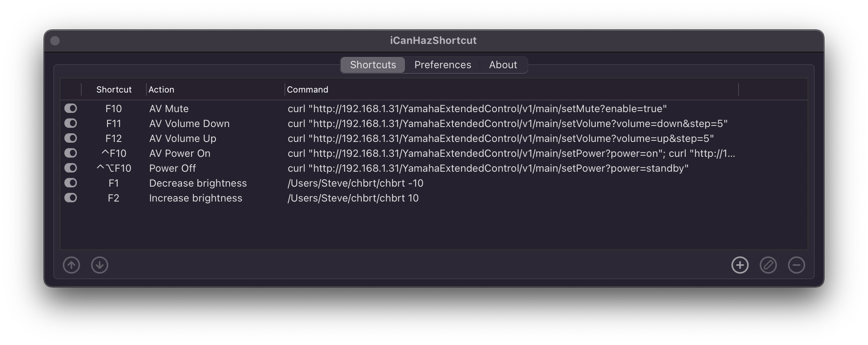Viewport: 868px width, 345px height.
Task: Click the Action column header
Action: pyautogui.click(x=161, y=89)
